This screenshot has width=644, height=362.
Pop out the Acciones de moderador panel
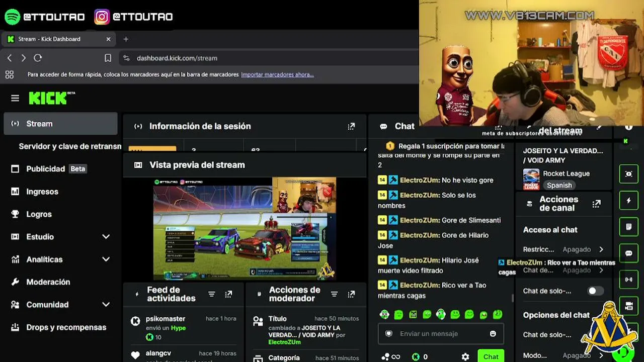point(351,294)
